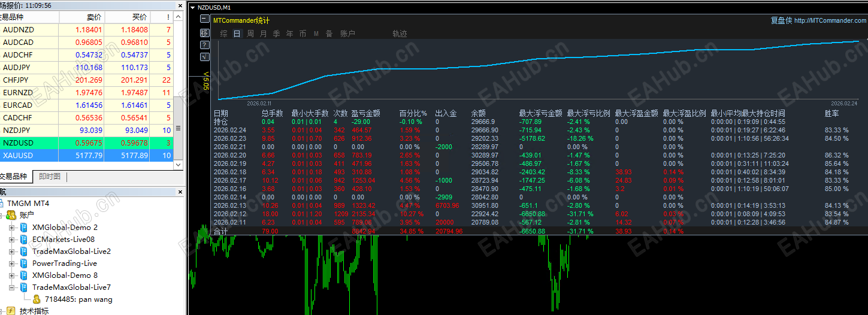
Task: Click the √ checkmark icon in the MTCommander panel
Action: (205, 57)
